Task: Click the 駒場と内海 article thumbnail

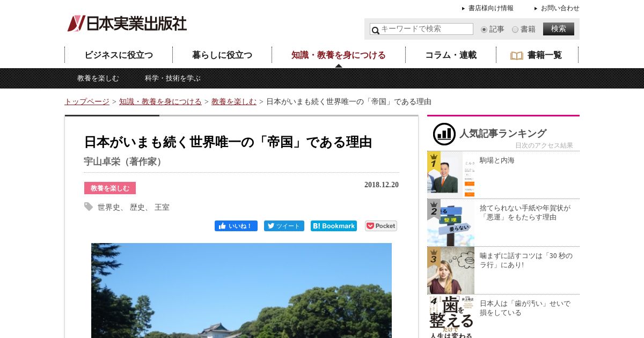Action: pos(451,175)
